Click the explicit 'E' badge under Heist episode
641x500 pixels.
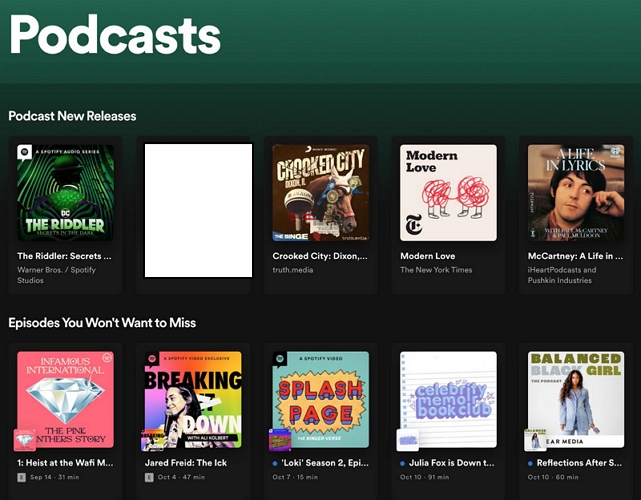click(22, 478)
